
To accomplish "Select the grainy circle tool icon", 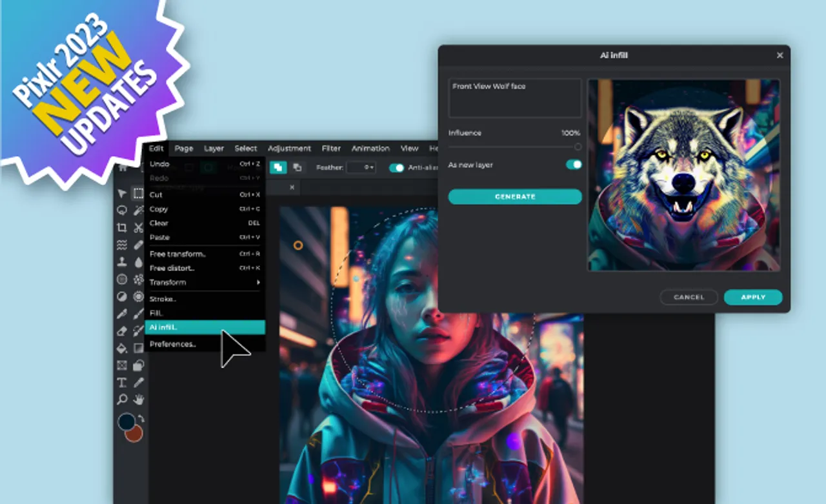I will [121, 279].
